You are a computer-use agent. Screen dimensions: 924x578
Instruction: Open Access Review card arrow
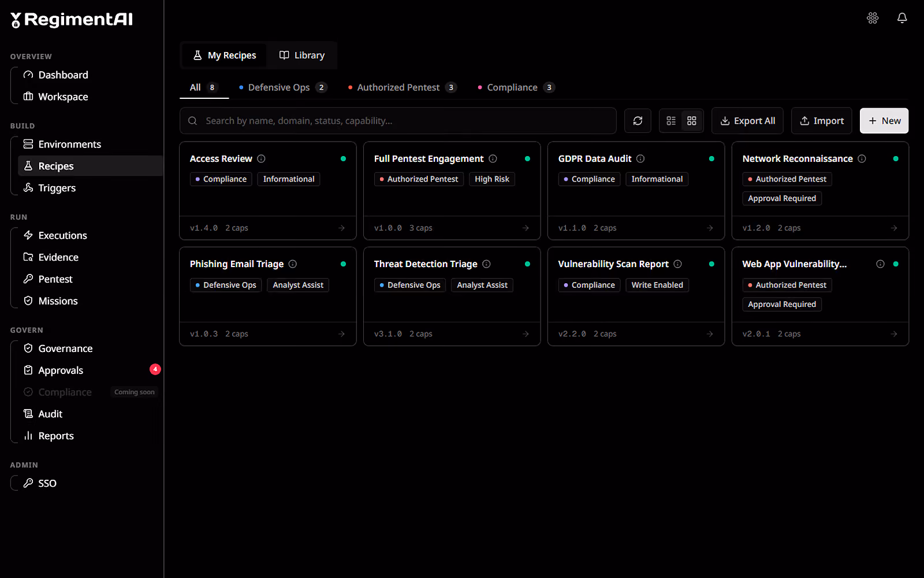click(341, 228)
